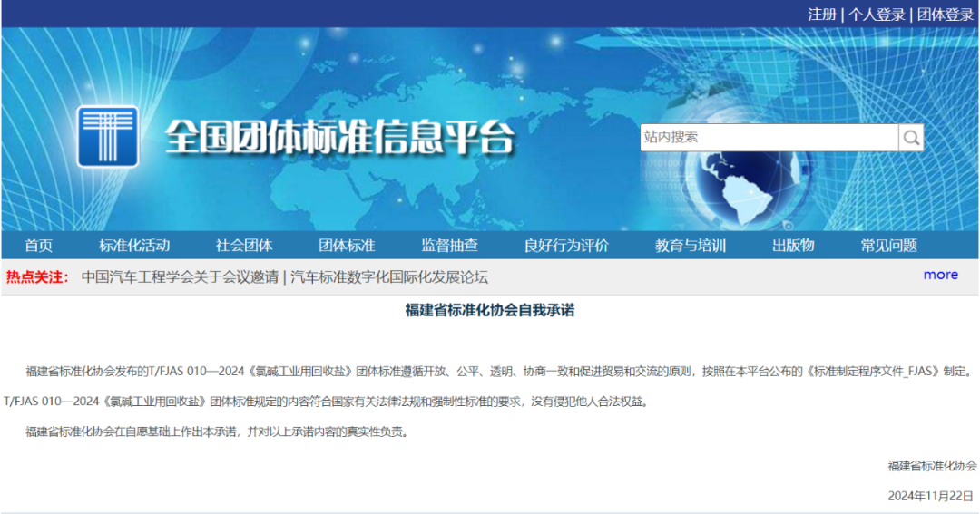Image resolution: width=980 pixels, height=514 pixels.
Task: Open the 社会团体 menu item
Action: [244, 246]
